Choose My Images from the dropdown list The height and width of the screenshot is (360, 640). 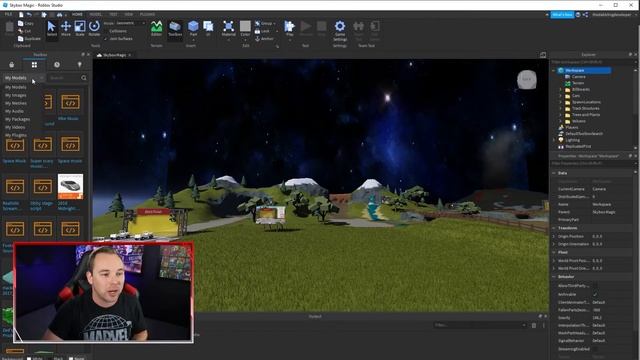[16, 95]
